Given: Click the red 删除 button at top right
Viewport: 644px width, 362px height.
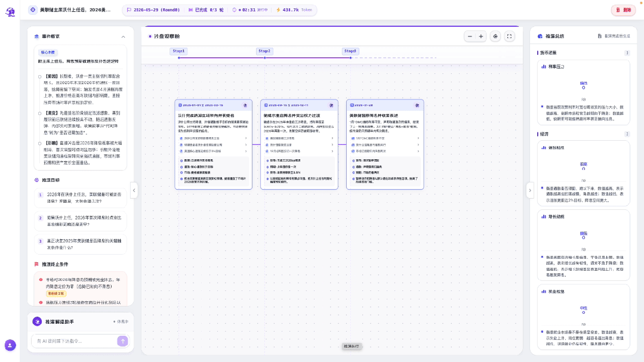Looking at the screenshot, I should (624, 10).
